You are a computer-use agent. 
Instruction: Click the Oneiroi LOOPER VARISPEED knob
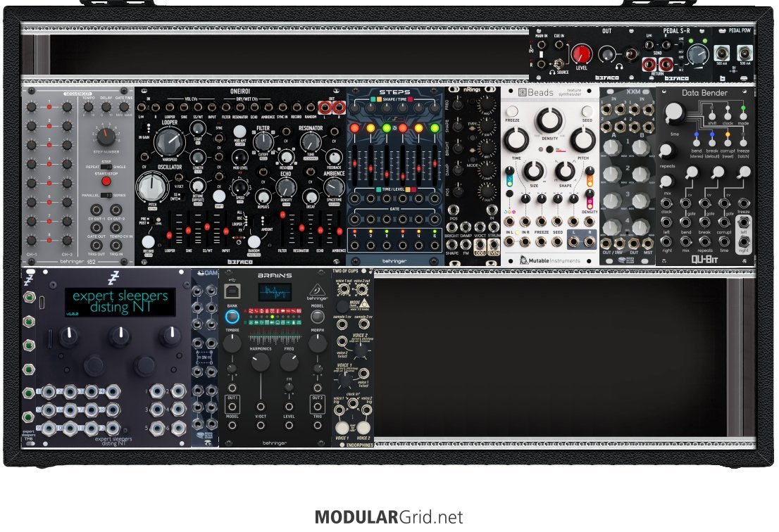pos(170,142)
